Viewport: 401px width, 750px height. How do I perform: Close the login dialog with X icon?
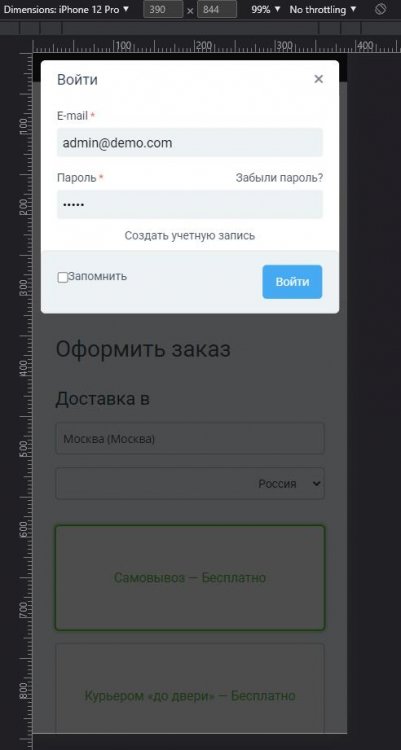click(319, 79)
